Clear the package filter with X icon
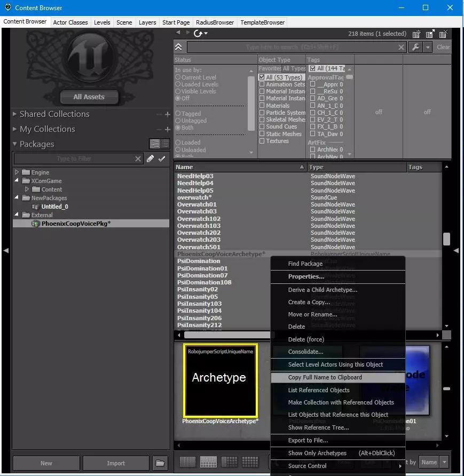 [138, 159]
